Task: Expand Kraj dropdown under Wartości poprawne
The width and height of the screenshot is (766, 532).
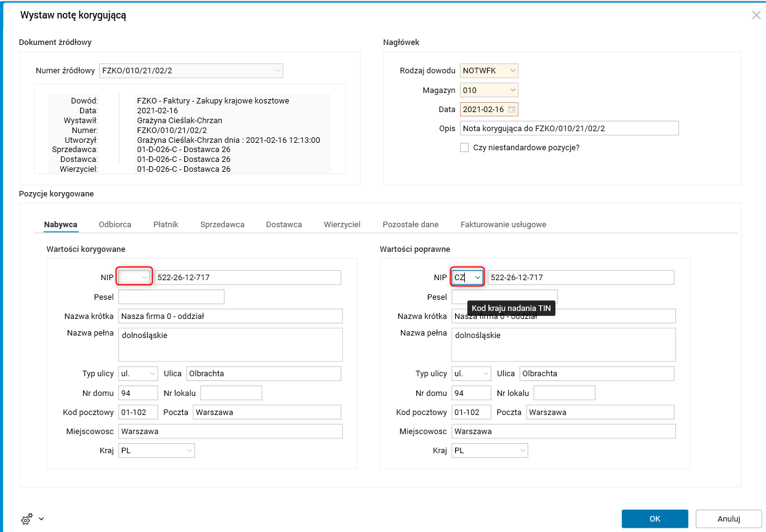Action: coord(522,451)
